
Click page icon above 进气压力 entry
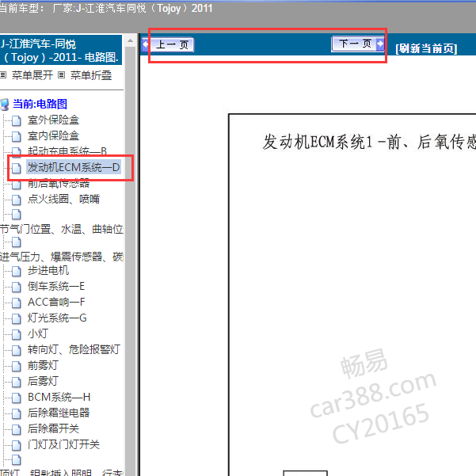click(17, 242)
